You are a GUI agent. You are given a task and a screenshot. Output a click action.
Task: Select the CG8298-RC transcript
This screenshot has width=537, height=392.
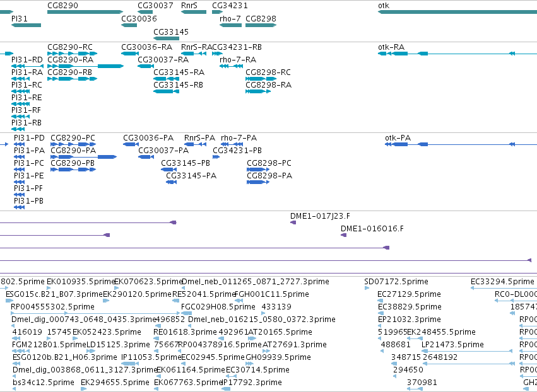tap(268, 72)
